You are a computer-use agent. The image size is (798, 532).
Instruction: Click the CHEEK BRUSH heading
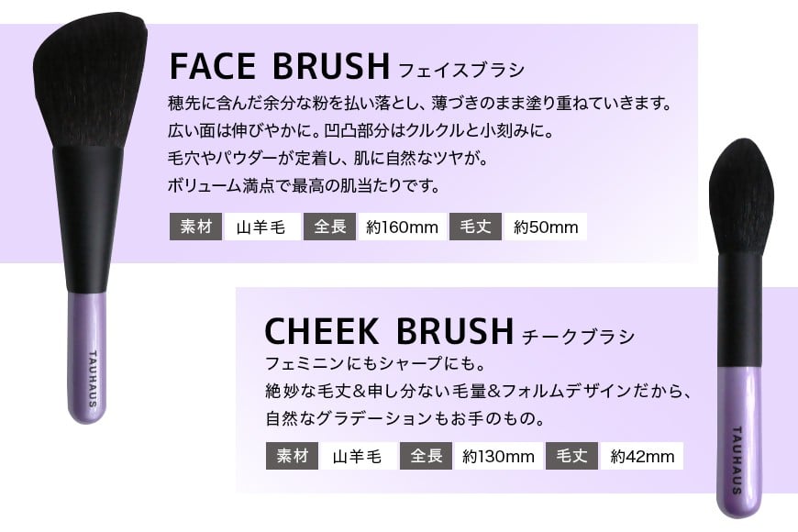coord(388,331)
